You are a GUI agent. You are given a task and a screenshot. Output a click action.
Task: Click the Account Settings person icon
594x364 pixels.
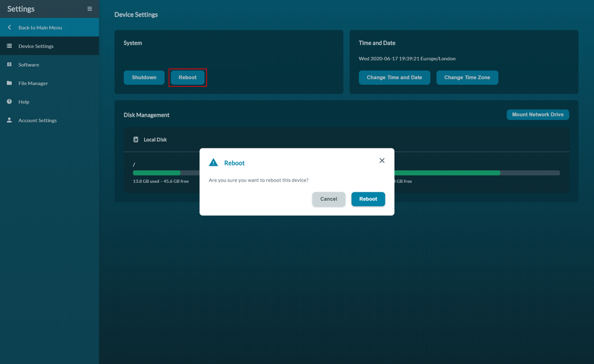click(10, 120)
